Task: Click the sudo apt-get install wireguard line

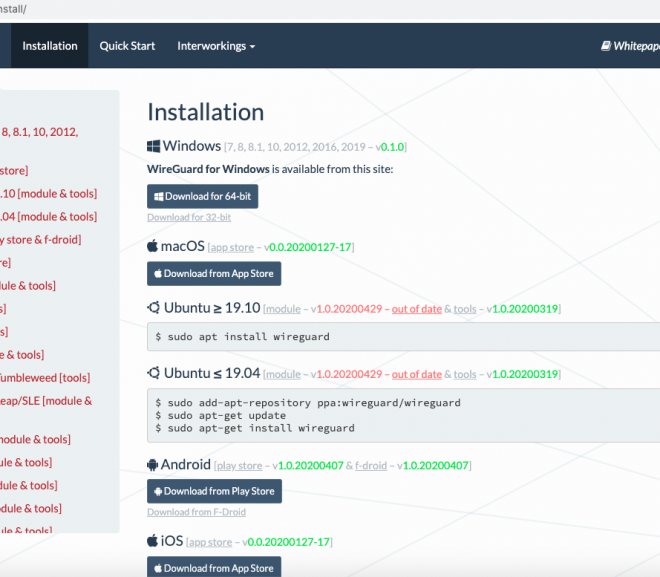Action: click(255, 428)
